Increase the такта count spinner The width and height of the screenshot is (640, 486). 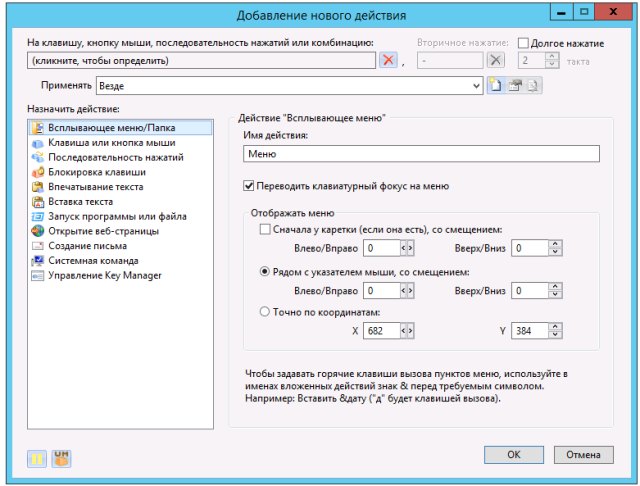click(552, 57)
